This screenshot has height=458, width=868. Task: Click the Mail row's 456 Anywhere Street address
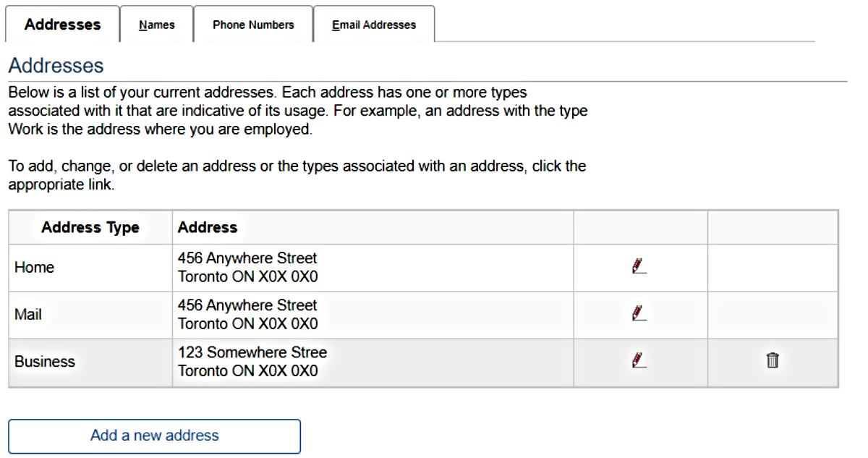click(247, 305)
